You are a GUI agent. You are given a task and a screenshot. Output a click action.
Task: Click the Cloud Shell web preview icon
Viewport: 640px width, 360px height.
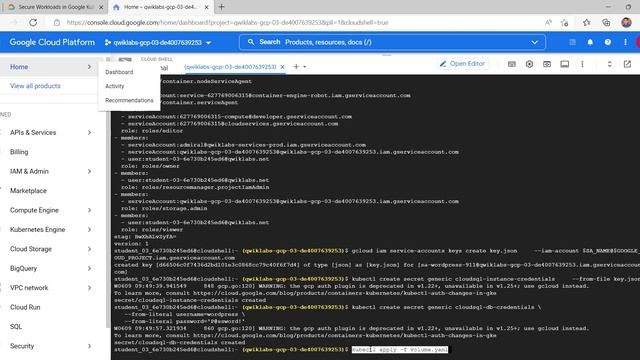[547, 64]
